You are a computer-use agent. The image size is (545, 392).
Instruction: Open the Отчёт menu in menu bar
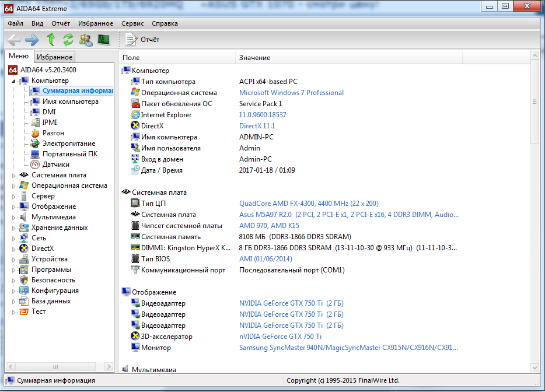[61, 23]
